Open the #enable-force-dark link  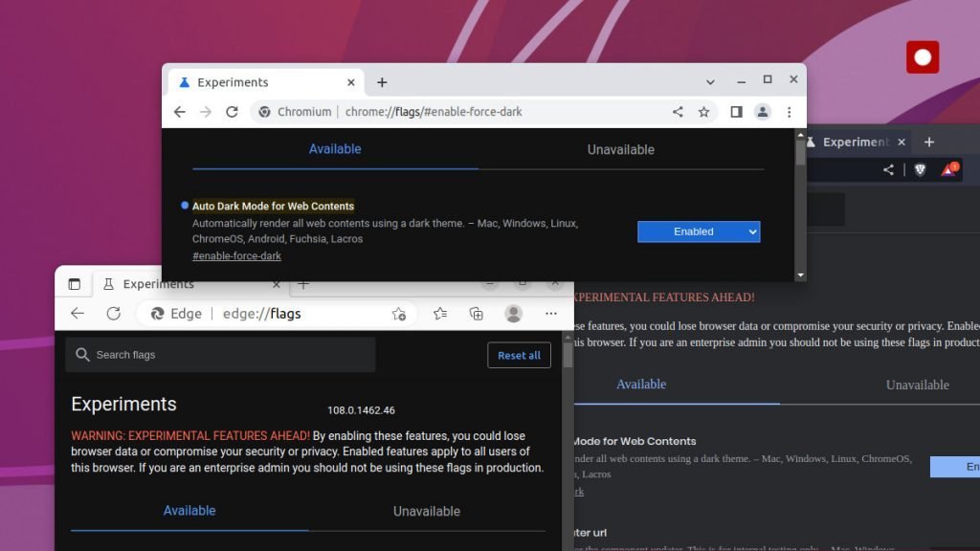[236, 255]
